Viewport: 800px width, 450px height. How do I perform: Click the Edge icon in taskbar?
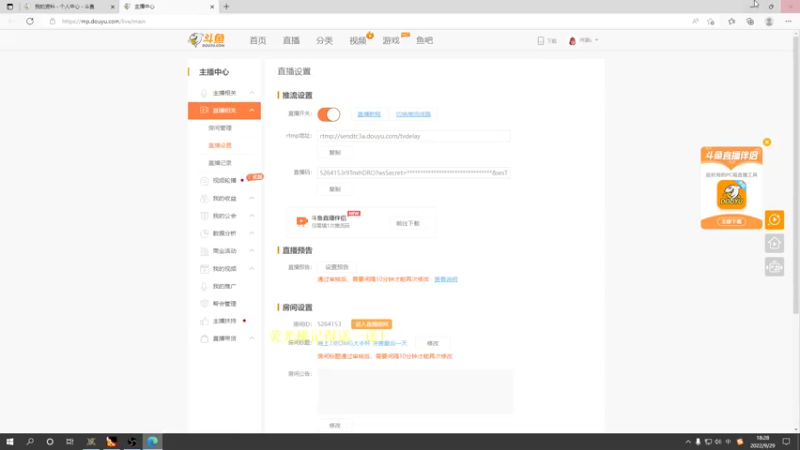pyautogui.click(x=153, y=442)
